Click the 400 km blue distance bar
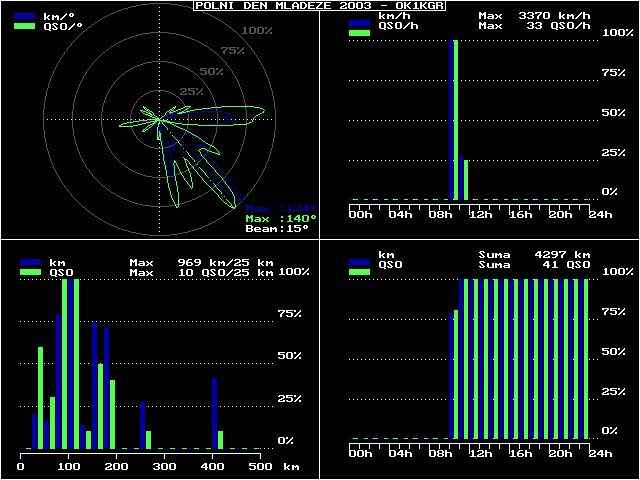The height and width of the screenshot is (480, 640). [214, 412]
